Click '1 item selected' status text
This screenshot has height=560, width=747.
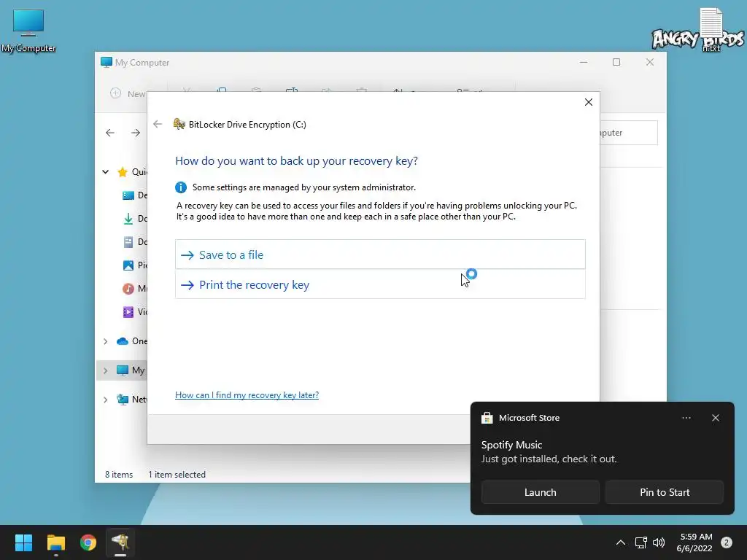click(177, 475)
